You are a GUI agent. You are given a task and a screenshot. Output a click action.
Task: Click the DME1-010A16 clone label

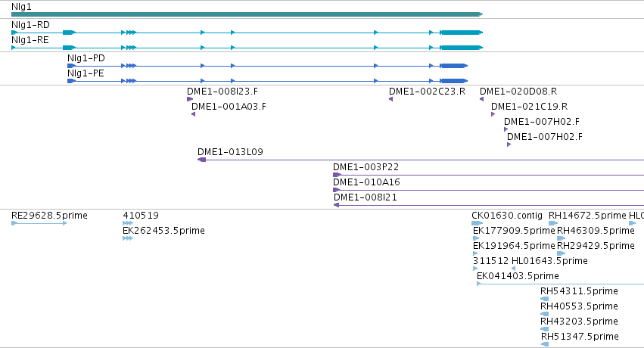tap(366, 182)
